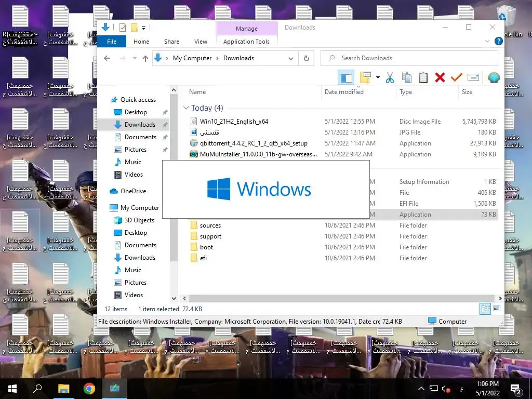The height and width of the screenshot is (399, 532).
Task: Select My Computer in the navigation tree
Action: coord(139,208)
